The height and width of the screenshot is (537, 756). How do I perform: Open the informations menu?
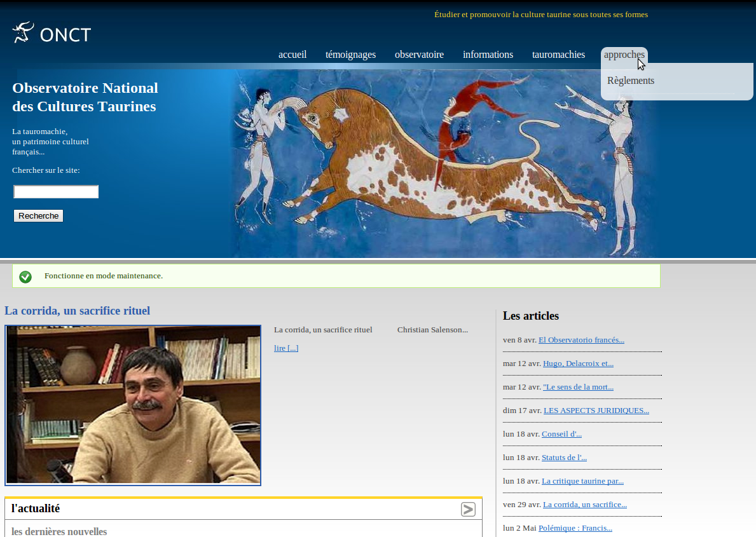click(x=488, y=55)
